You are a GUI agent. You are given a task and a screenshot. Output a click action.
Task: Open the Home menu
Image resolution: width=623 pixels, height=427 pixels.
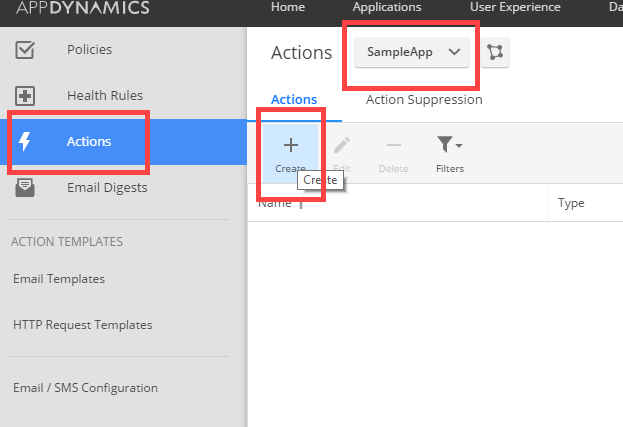pyautogui.click(x=288, y=7)
